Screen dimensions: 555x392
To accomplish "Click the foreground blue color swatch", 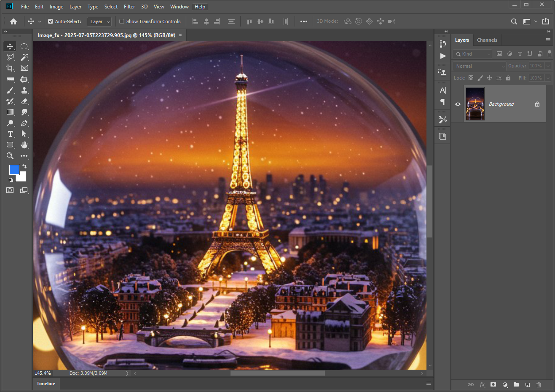I will point(14,169).
